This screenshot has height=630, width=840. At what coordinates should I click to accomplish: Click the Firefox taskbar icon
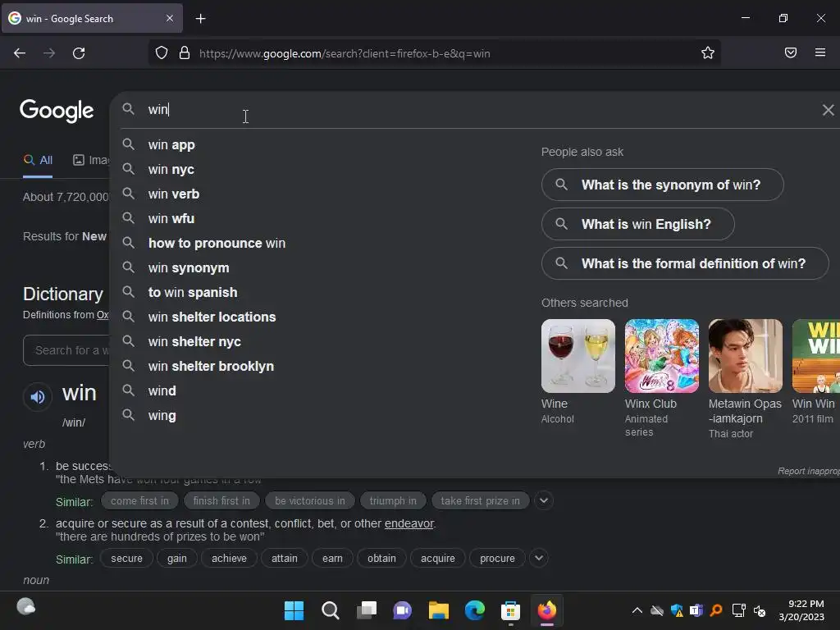[x=547, y=610]
